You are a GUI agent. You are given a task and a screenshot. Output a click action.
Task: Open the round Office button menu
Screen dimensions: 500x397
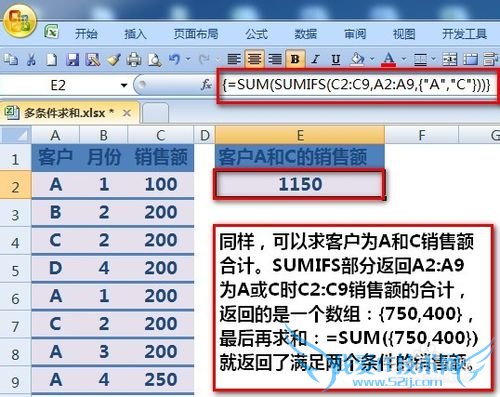pyautogui.click(x=20, y=22)
